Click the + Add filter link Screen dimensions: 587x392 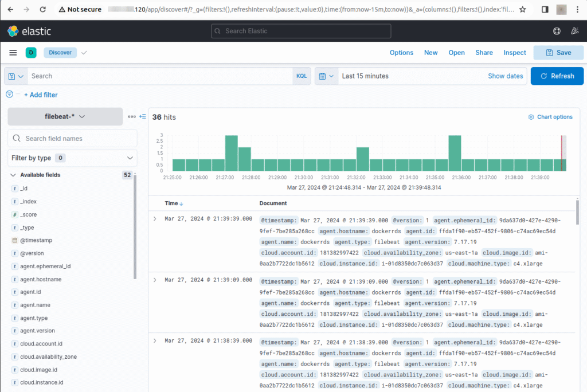tap(41, 95)
